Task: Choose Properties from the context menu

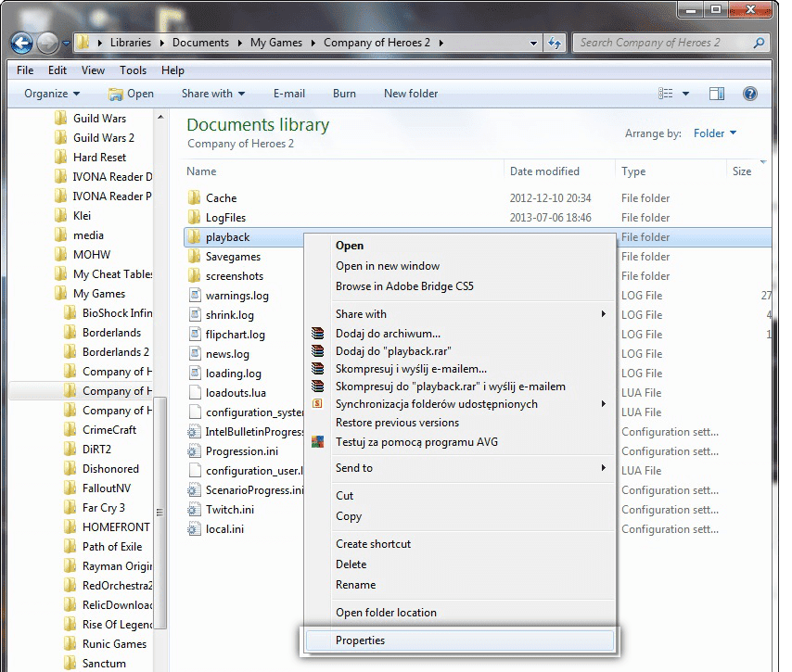Action: click(361, 640)
